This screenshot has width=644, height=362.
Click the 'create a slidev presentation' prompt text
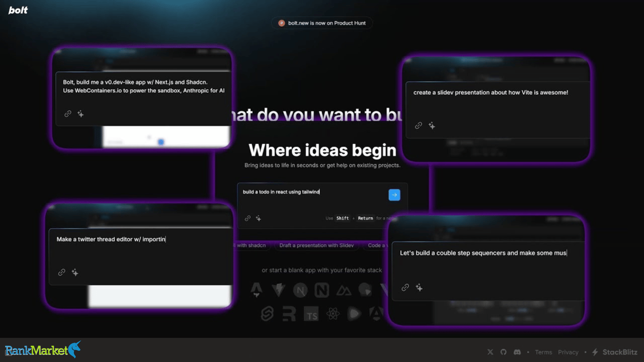click(491, 92)
